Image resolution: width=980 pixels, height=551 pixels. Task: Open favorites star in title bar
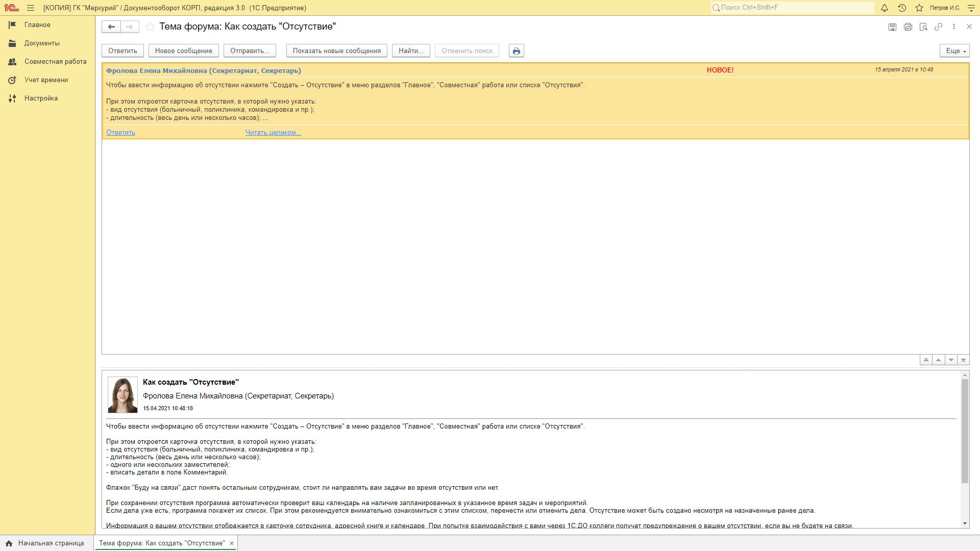pos(919,8)
